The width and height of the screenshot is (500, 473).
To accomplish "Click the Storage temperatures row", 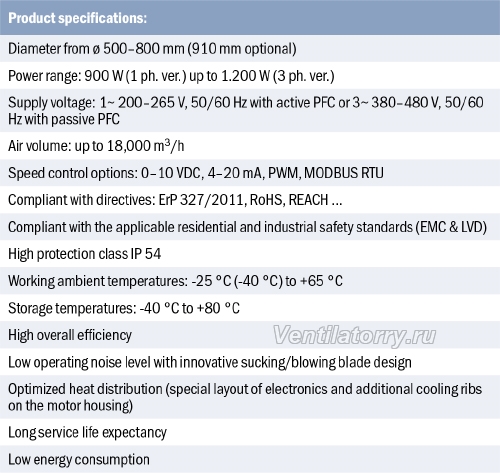I will 250,308.
